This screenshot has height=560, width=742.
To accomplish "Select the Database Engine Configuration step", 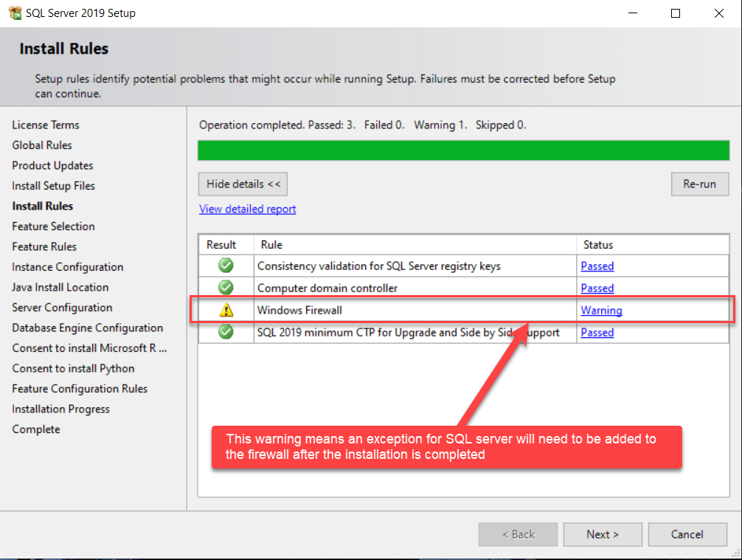I will [88, 327].
